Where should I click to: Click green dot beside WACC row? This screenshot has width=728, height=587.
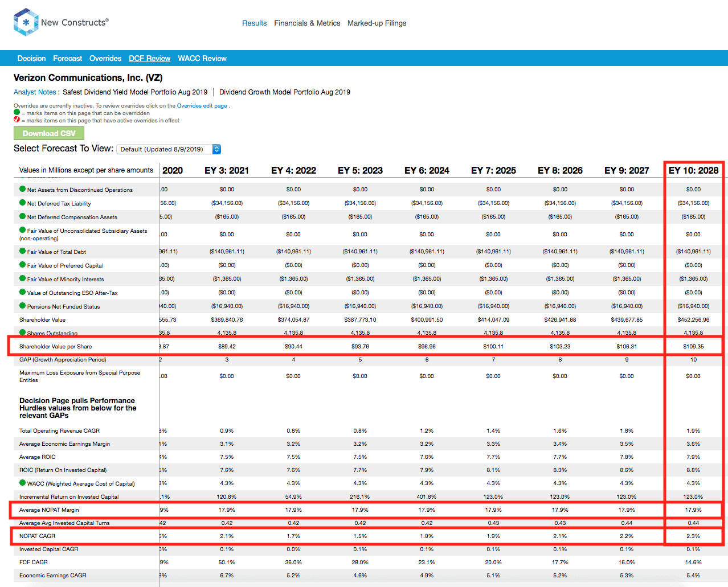click(23, 483)
